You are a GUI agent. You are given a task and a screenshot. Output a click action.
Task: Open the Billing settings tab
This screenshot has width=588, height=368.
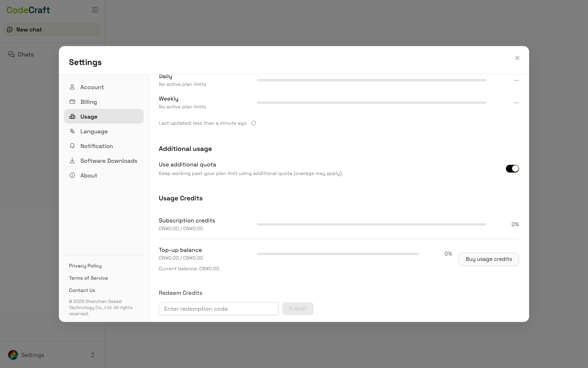tap(104, 102)
